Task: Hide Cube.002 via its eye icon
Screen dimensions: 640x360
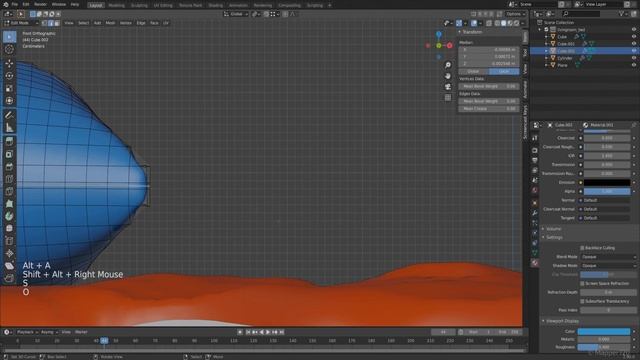Action: 634,51
